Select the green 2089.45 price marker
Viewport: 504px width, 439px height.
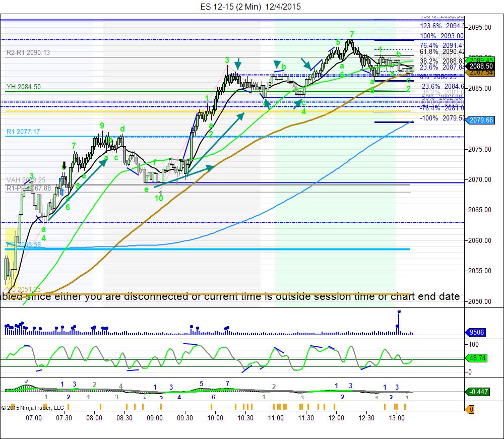[480, 60]
